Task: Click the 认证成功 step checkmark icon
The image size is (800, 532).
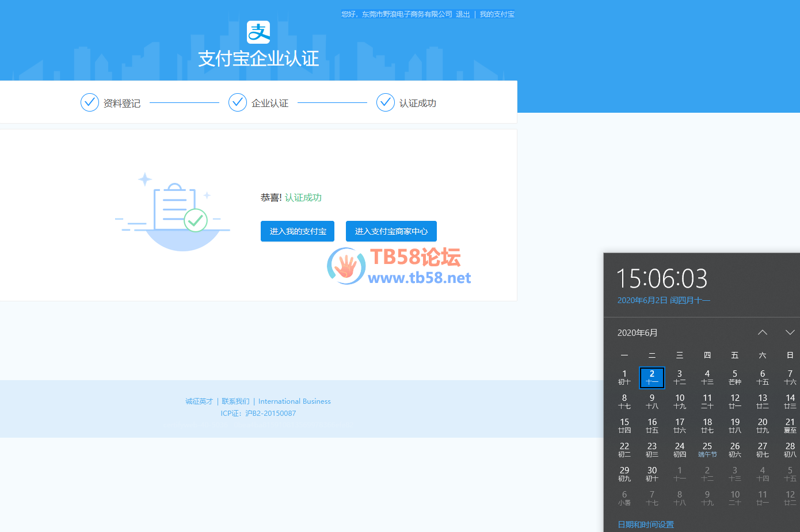Action: tap(386, 102)
